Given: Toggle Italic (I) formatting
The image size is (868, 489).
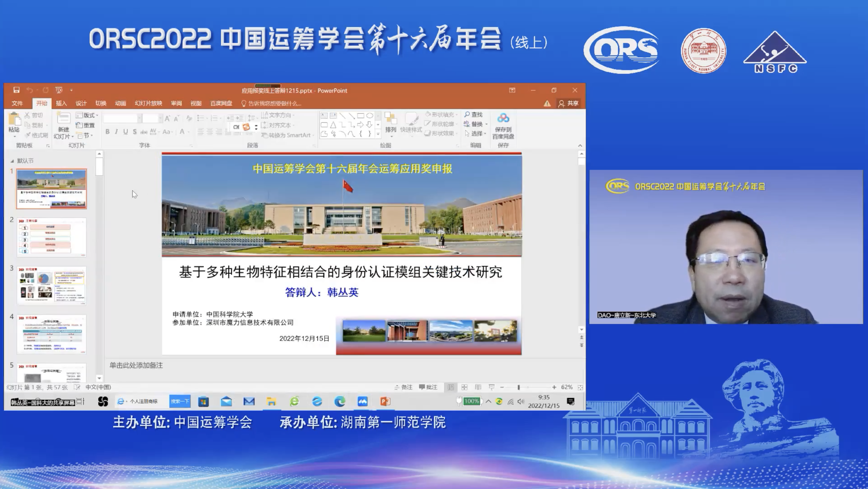Looking at the screenshot, I should (x=116, y=132).
